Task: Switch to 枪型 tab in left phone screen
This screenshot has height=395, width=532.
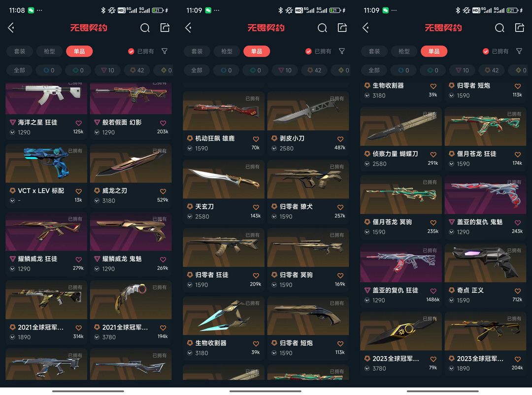Action: click(x=50, y=51)
